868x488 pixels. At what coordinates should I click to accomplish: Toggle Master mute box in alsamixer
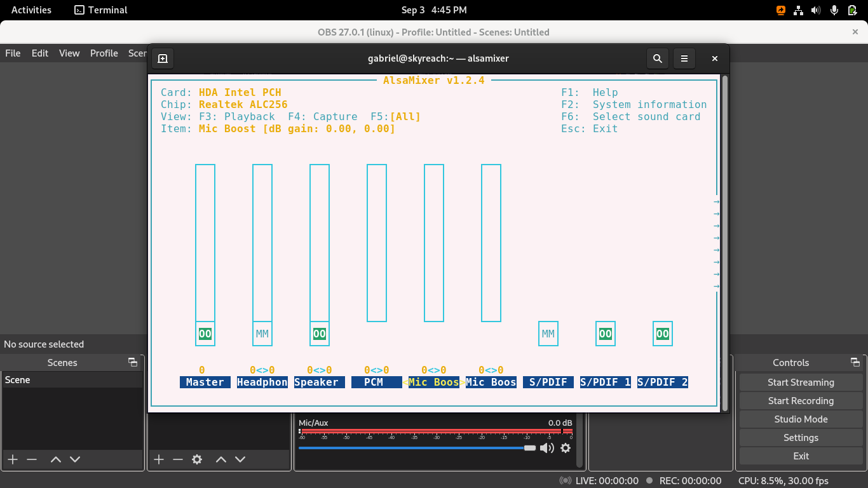[205, 334]
